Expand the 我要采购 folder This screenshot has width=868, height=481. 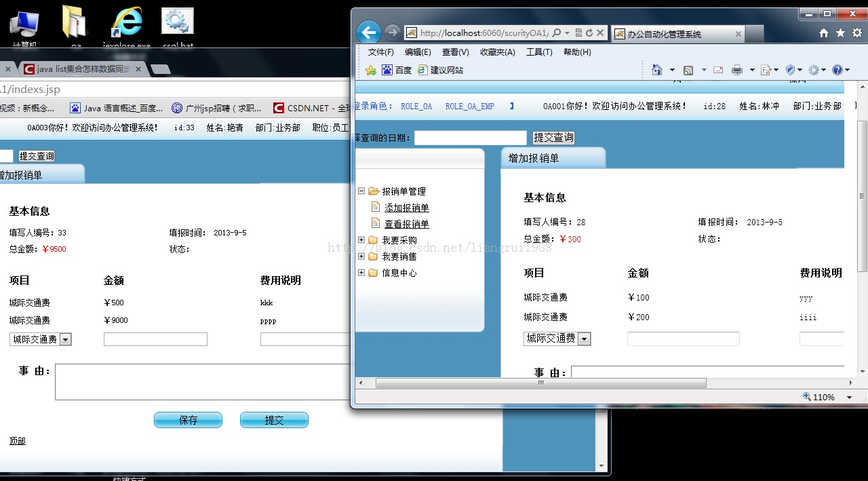coord(361,239)
